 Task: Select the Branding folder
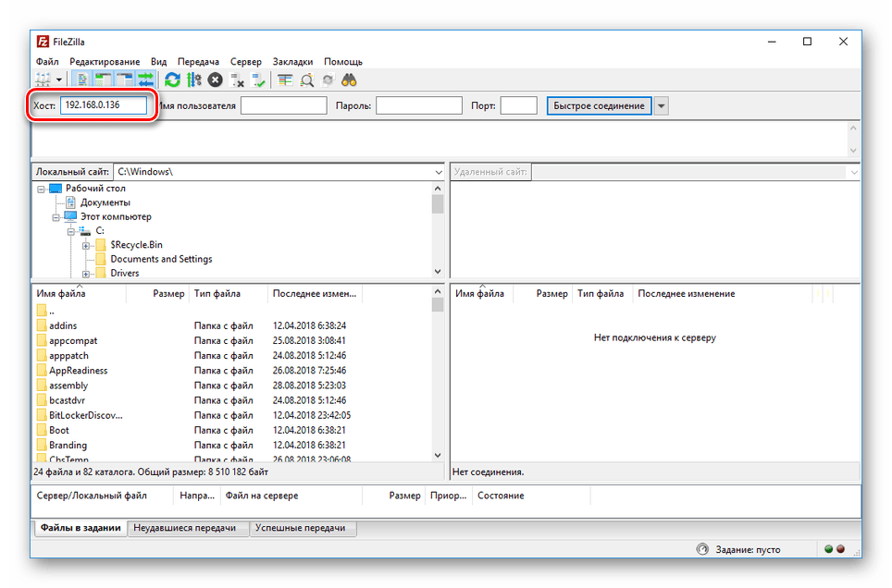click(x=68, y=446)
